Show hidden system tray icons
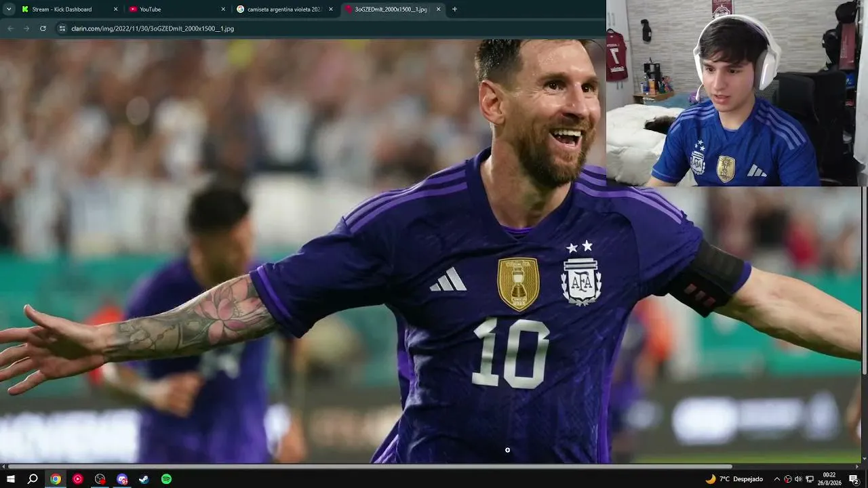This screenshot has height=488, width=868. pyautogui.click(x=777, y=479)
